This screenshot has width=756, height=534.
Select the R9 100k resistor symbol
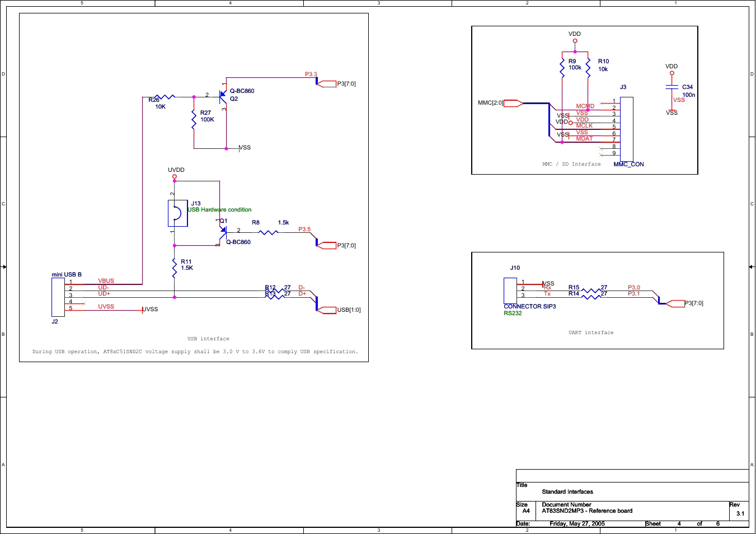(x=562, y=67)
